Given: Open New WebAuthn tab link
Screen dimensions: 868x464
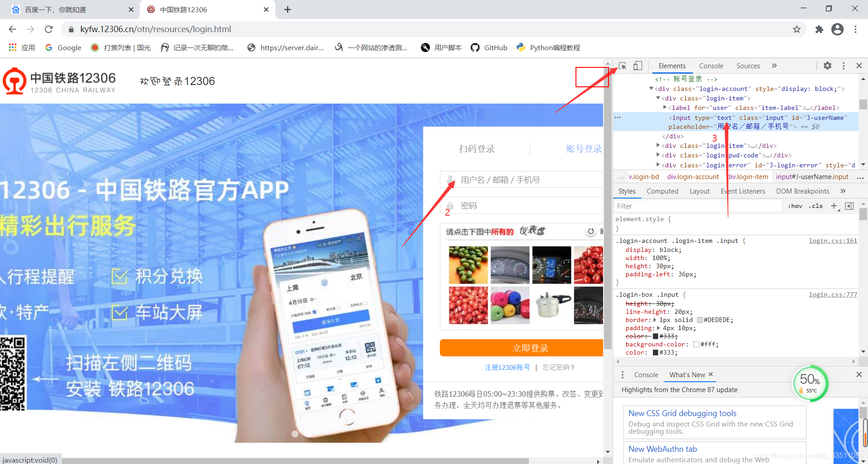Looking at the screenshot, I should point(662,449).
